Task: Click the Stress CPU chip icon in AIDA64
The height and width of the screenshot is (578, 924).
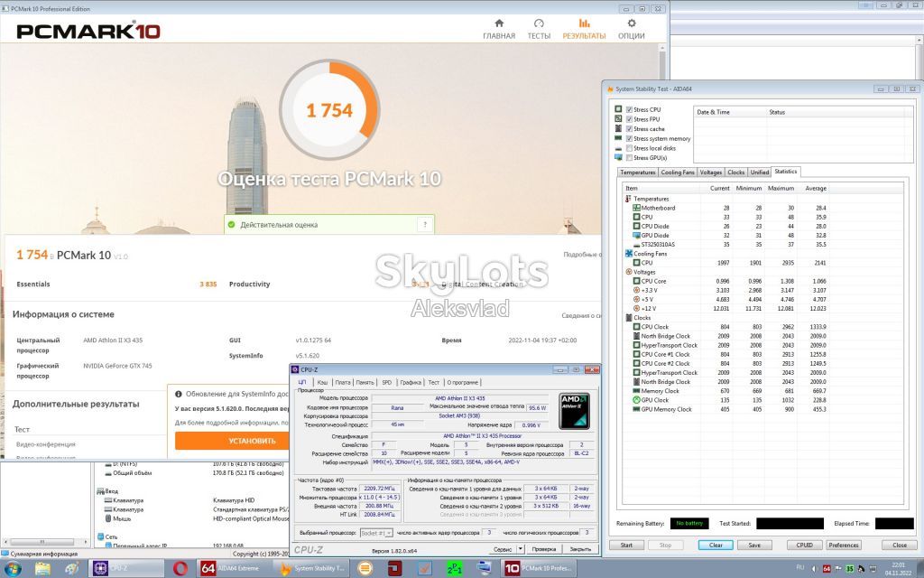Action: (x=618, y=109)
